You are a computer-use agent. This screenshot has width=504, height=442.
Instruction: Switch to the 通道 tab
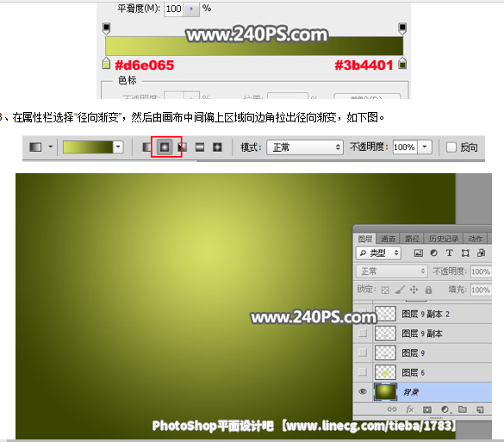388,239
